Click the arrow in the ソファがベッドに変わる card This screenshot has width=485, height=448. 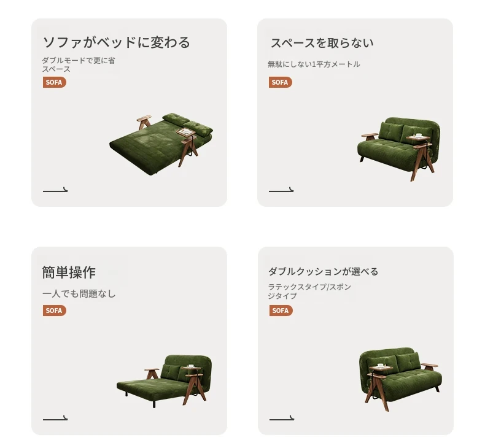[55, 190]
